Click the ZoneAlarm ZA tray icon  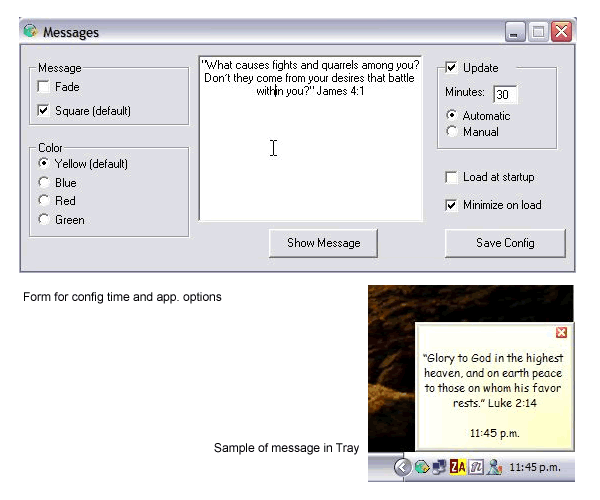point(458,467)
